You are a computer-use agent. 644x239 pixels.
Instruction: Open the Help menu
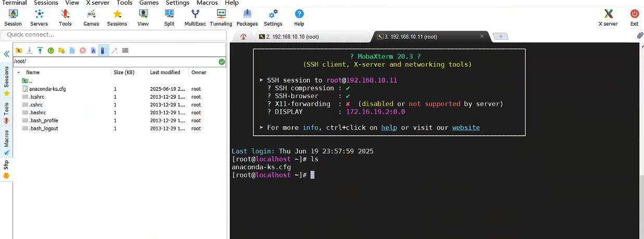[232, 3]
